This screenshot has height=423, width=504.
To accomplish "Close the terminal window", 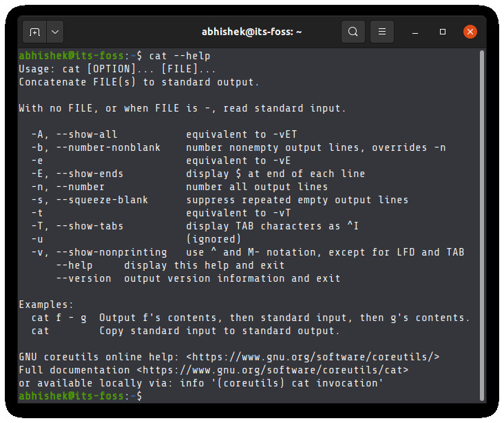I will [470, 32].
